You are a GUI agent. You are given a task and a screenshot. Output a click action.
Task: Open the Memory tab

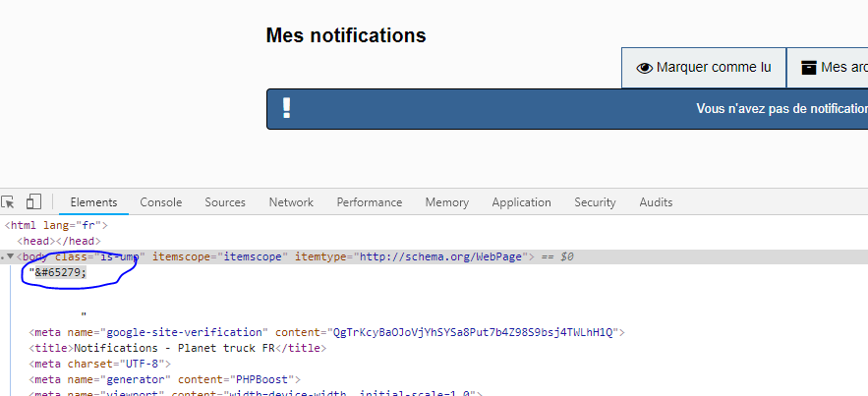click(x=446, y=202)
